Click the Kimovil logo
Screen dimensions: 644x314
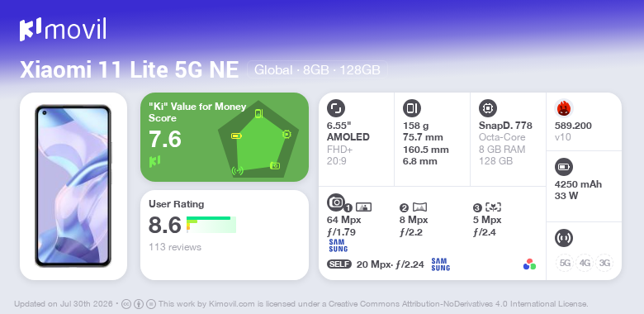click(x=63, y=30)
